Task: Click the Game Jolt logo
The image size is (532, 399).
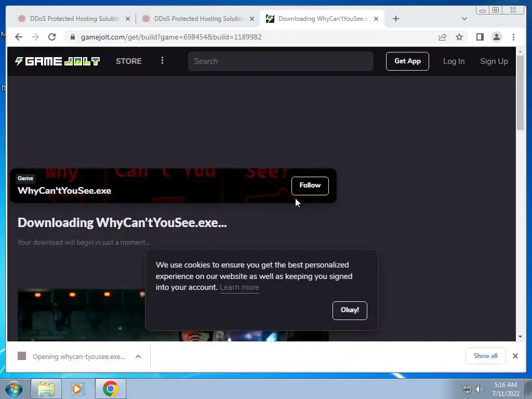Action: click(x=57, y=61)
